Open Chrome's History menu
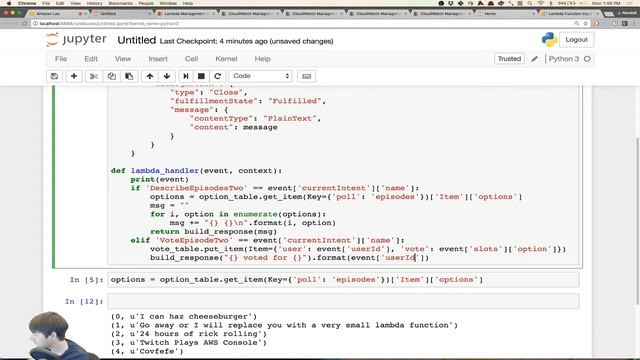Screen dimensions: 640x360 pyautogui.click(x=94, y=3)
